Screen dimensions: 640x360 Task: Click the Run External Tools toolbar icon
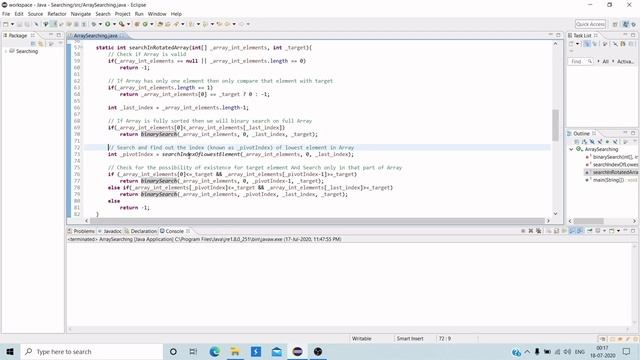coord(121,24)
